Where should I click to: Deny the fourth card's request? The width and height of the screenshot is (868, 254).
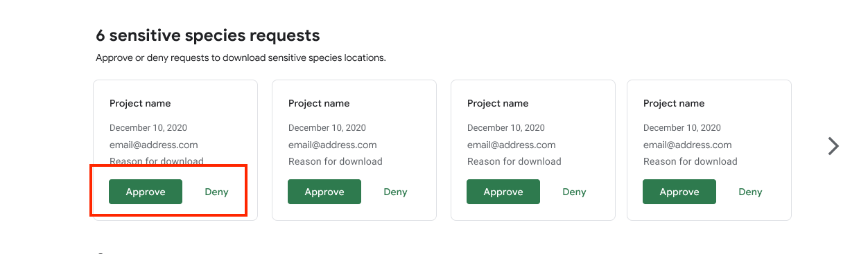[750, 192]
